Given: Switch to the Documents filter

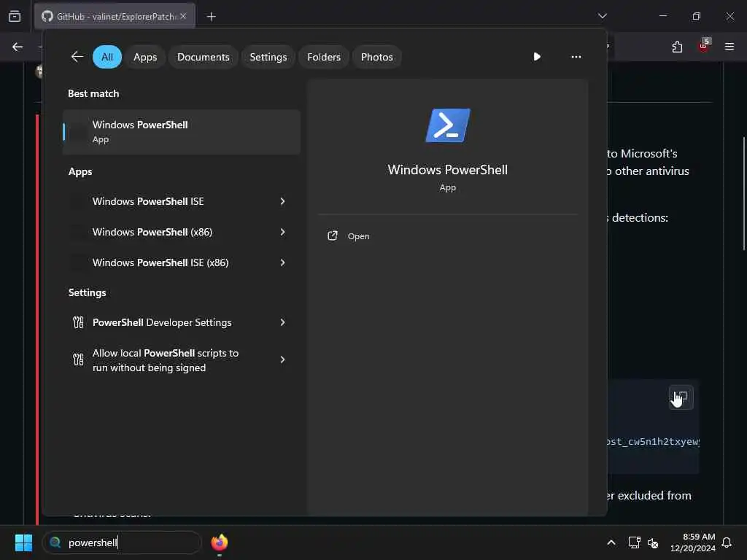Looking at the screenshot, I should 204,57.
